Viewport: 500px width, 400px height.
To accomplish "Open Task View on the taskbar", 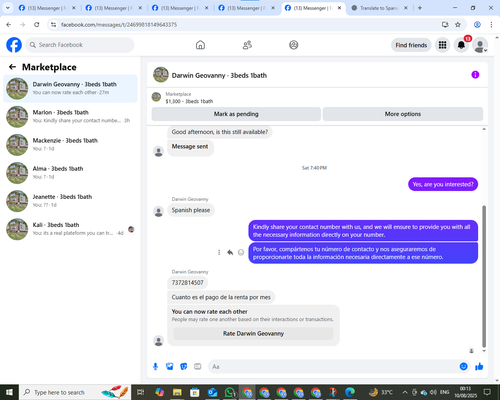I will (141, 392).
